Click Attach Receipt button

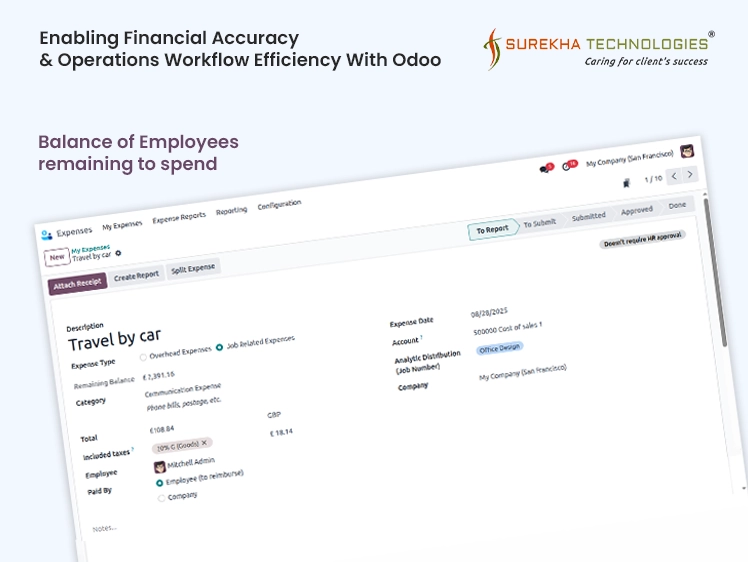pyautogui.click(x=77, y=284)
